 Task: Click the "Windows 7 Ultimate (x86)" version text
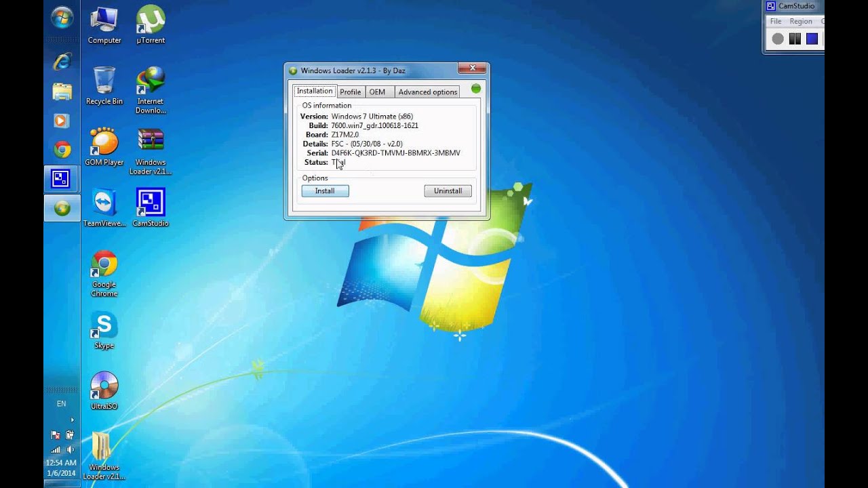tap(372, 117)
